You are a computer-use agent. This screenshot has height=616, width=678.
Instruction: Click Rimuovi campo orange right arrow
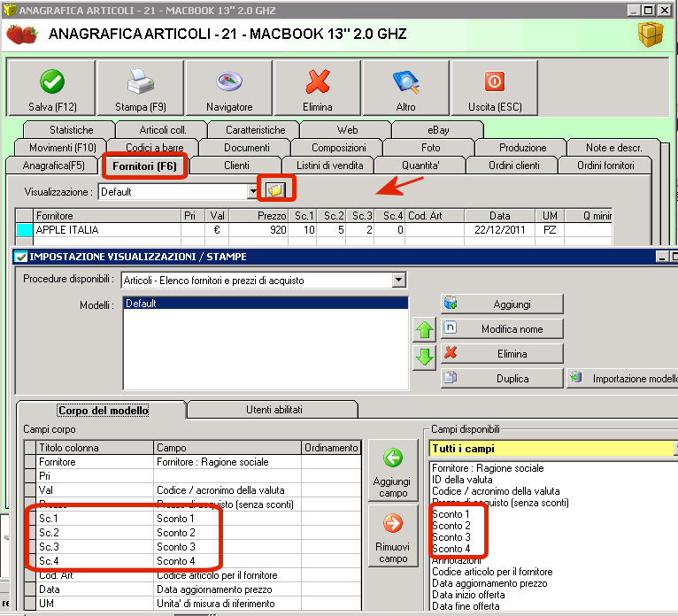(393, 536)
